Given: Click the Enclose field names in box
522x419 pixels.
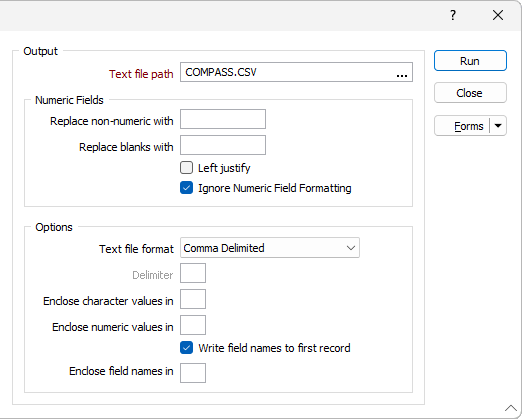Looking at the screenshot, I should click(x=193, y=373).
